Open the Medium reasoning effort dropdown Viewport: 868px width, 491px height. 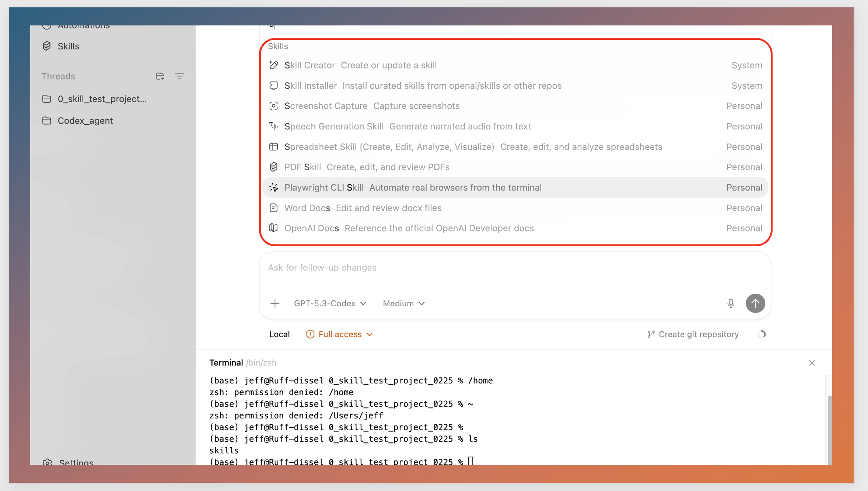click(404, 303)
